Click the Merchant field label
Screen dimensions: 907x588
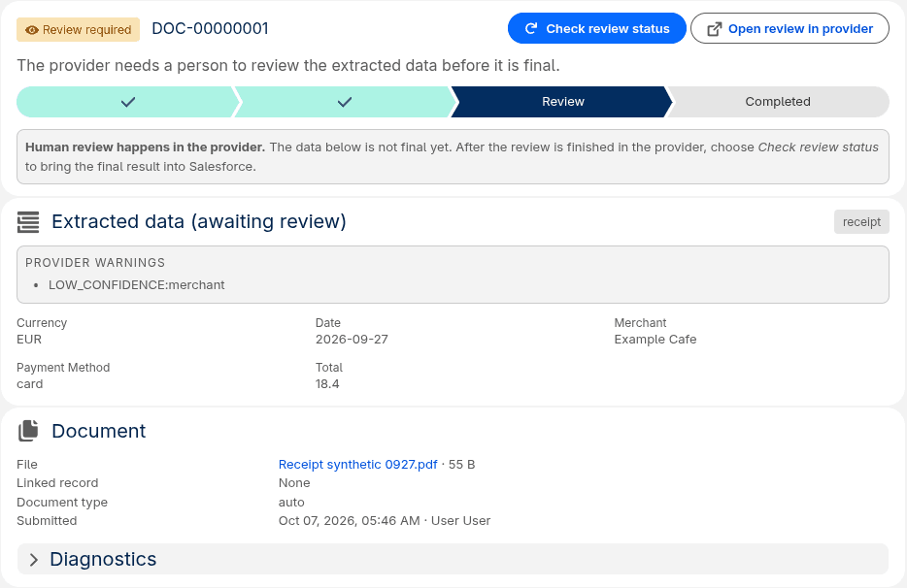coord(640,322)
